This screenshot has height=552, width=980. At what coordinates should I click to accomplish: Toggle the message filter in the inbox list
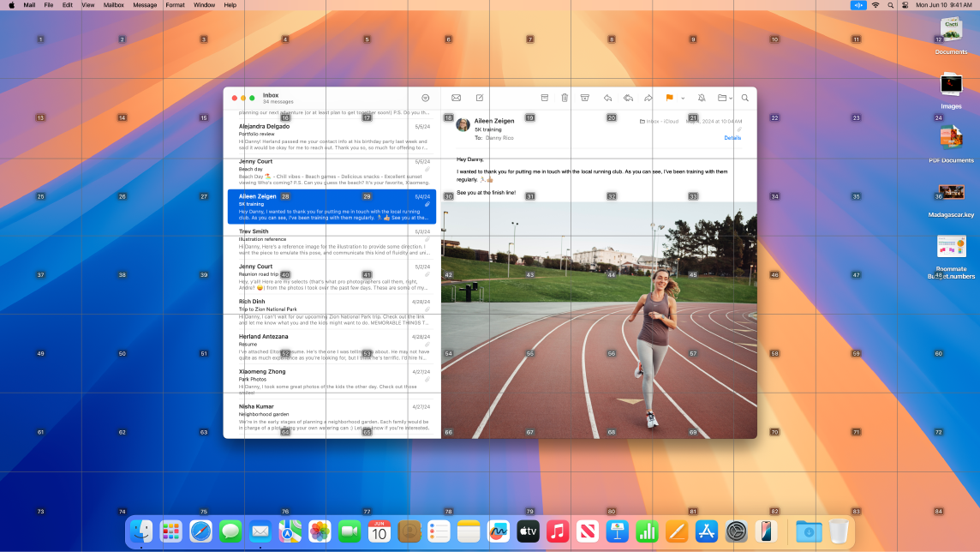(425, 98)
